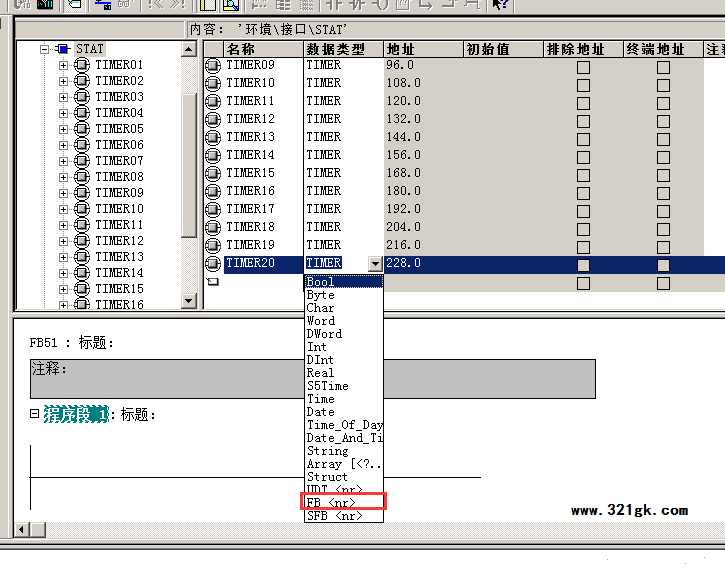Select the TIMER03 instance icon in tree
This screenshot has width=725, height=575.
point(82,97)
